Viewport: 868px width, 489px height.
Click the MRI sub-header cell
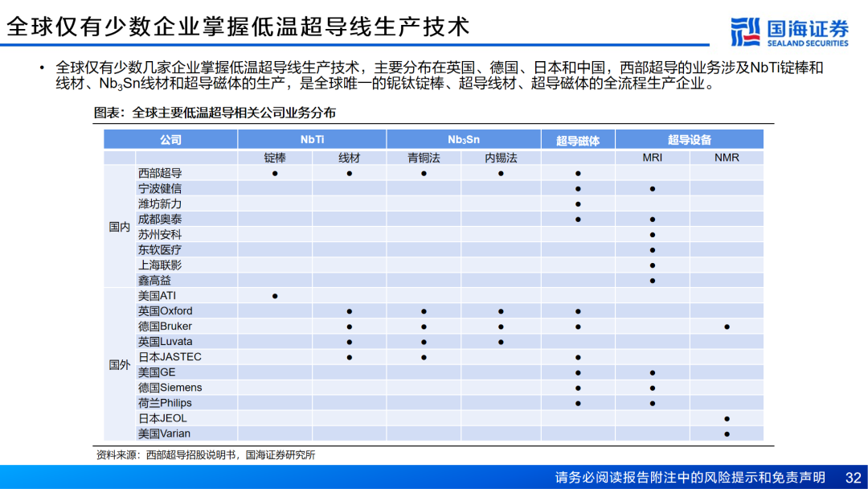pos(652,158)
